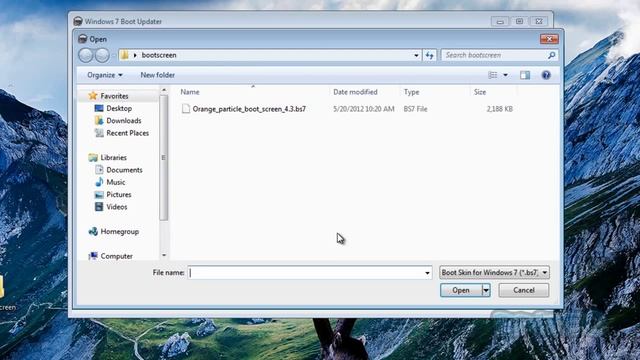Click the Desktop icon in sidebar
This screenshot has height=360, width=640.
[x=99, y=108]
